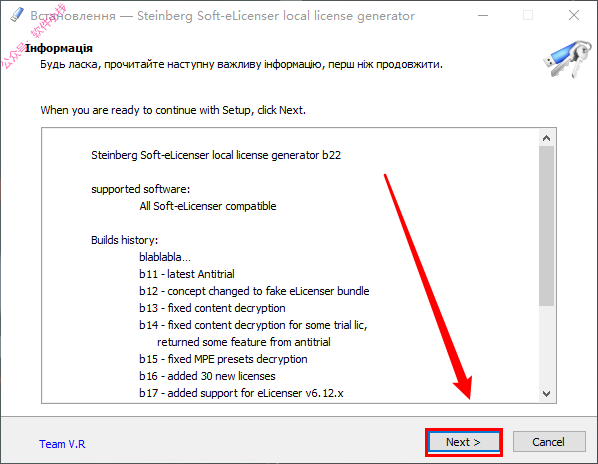Click the greyed-out maximize button
The width and height of the screenshot is (598, 464).
[x=528, y=16]
